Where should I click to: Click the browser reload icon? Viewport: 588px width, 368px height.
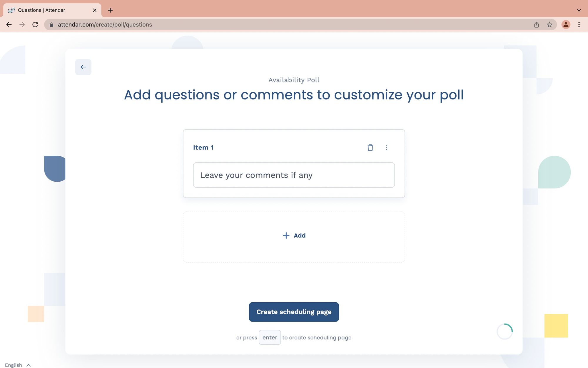coord(35,25)
